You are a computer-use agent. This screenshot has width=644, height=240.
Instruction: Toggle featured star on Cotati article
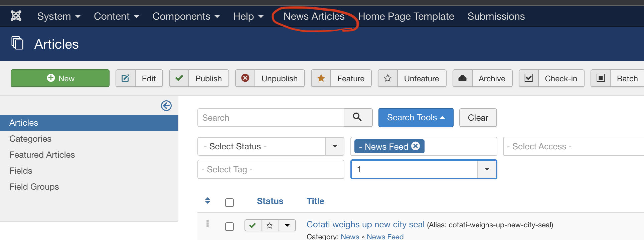click(x=270, y=226)
